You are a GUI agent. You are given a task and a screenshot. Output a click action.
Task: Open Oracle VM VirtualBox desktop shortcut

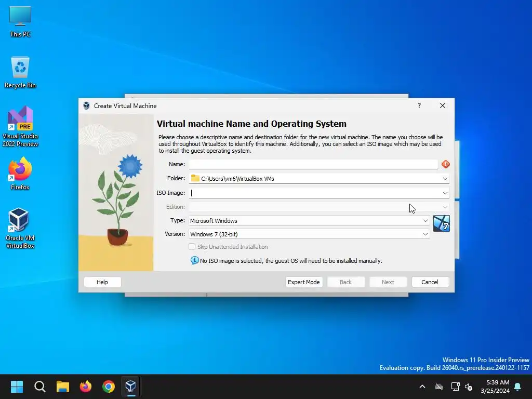click(x=20, y=228)
